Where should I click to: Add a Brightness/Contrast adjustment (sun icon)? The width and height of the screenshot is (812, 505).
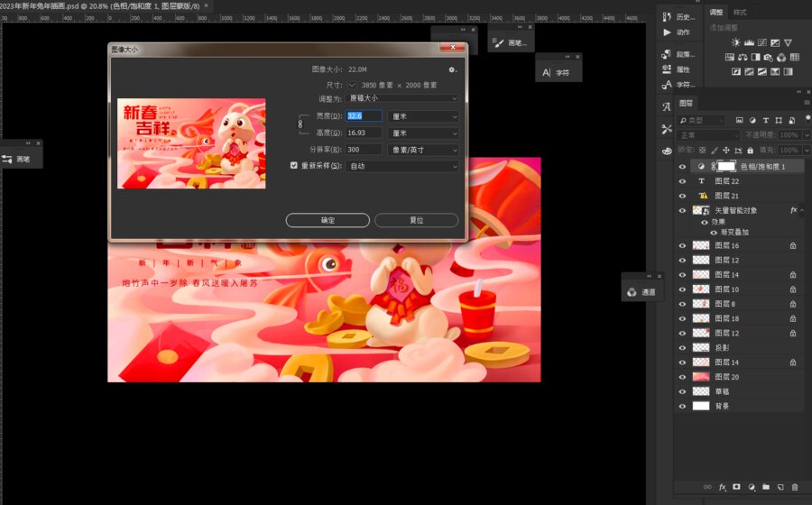(736, 42)
